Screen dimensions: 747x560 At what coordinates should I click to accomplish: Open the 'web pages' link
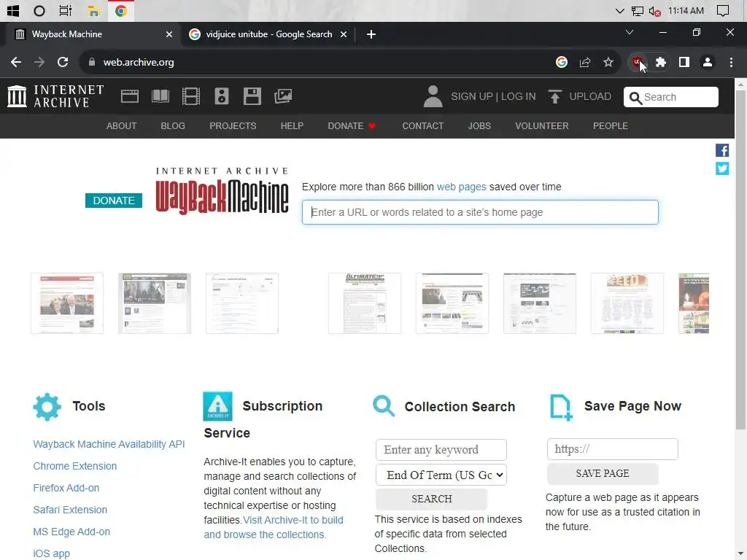(x=462, y=187)
